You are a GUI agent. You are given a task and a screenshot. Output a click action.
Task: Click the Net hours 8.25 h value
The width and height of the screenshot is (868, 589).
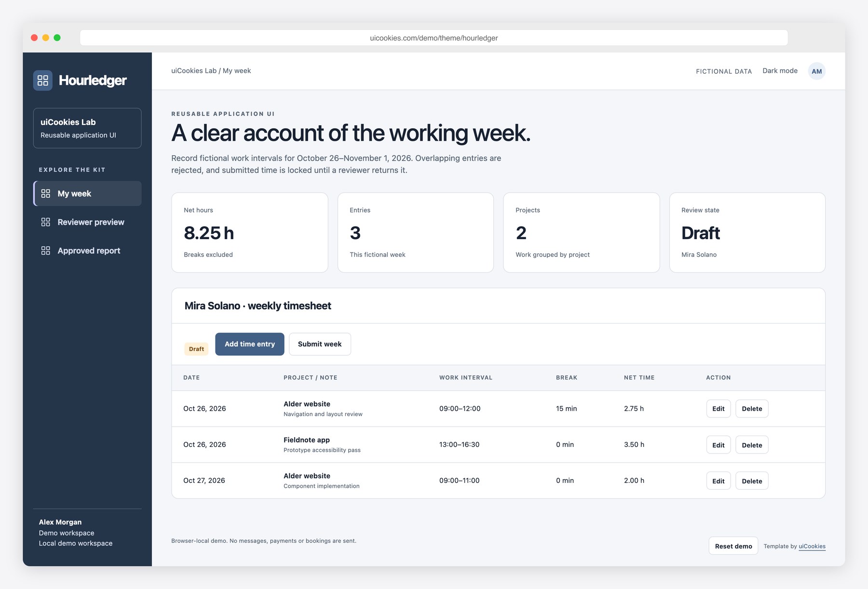tap(209, 233)
